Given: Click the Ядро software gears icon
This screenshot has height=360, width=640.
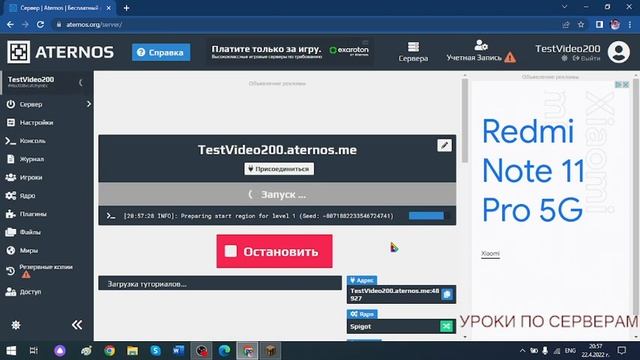Looking at the screenshot, I should 11,196.
